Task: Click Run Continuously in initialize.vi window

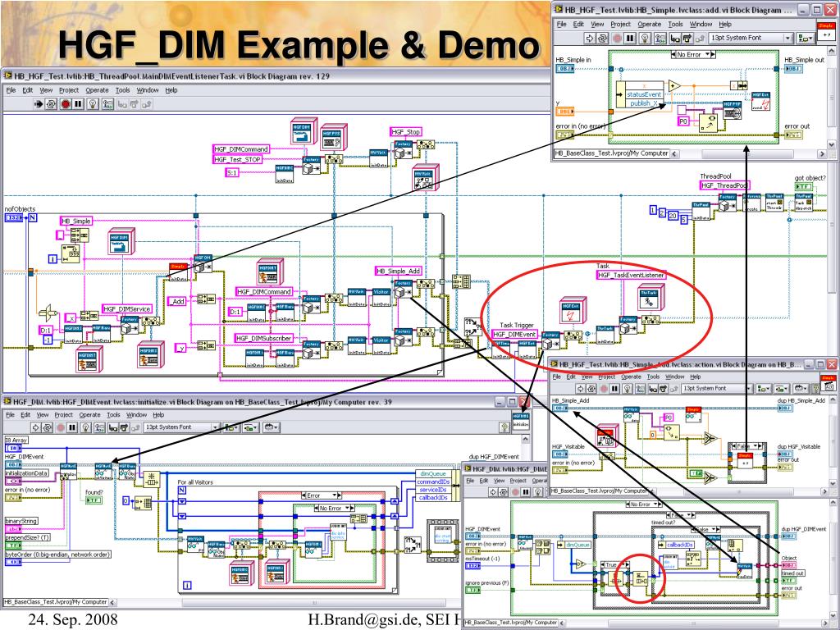Action: [48, 427]
